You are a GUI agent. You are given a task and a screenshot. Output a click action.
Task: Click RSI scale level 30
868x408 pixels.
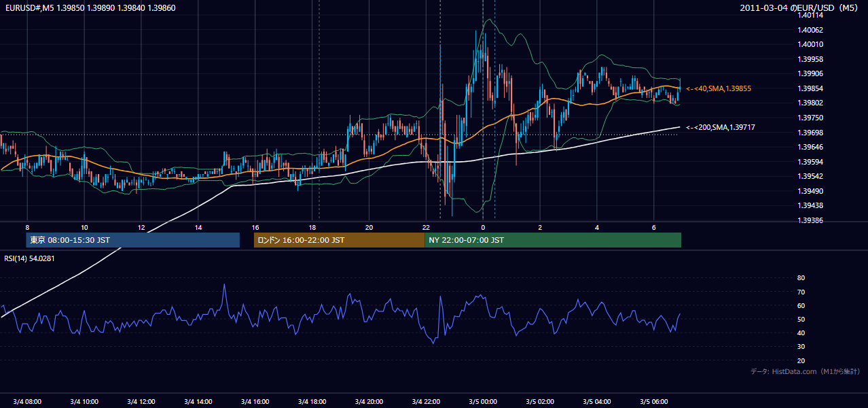click(x=801, y=347)
